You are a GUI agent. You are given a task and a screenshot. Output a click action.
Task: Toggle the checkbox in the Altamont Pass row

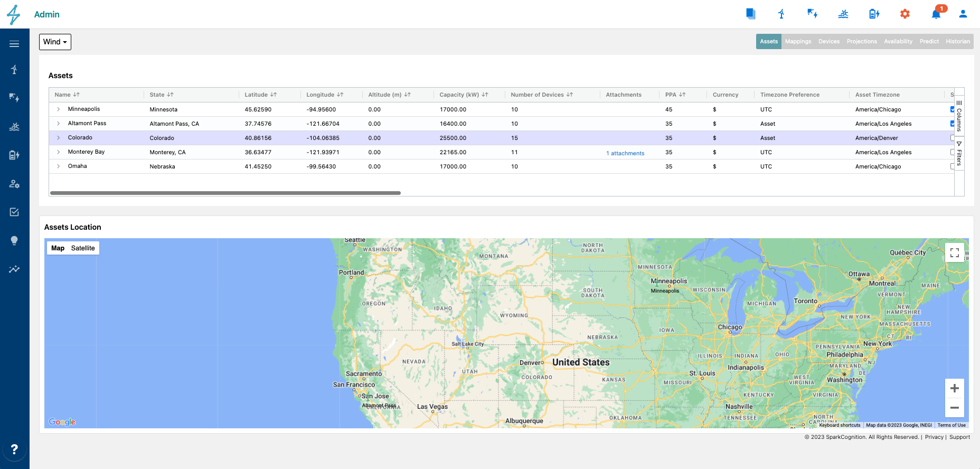(x=953, y=124)
